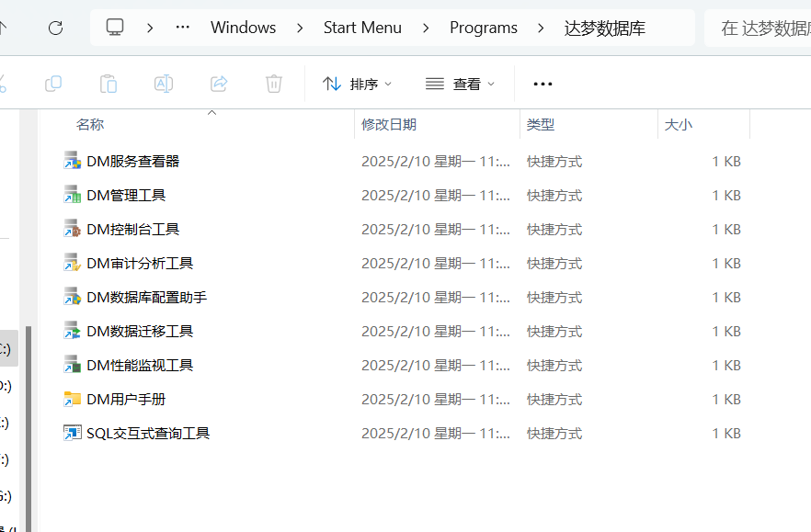
Task: Select the file name DM服务查看器
Action: coord(133,162)
